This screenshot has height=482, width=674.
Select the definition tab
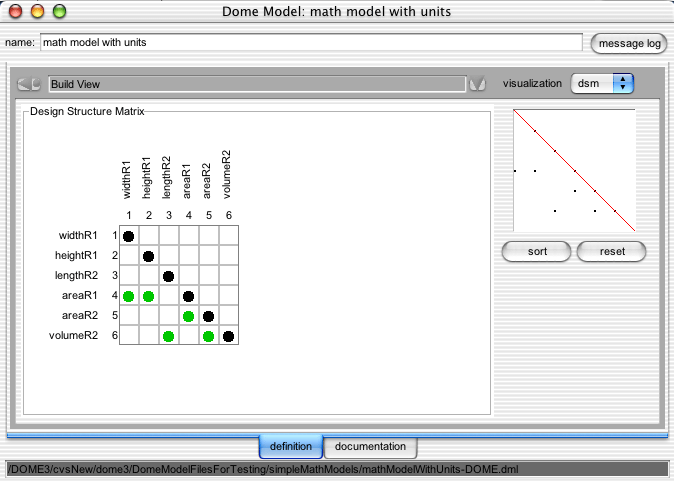tap(291, 447)
